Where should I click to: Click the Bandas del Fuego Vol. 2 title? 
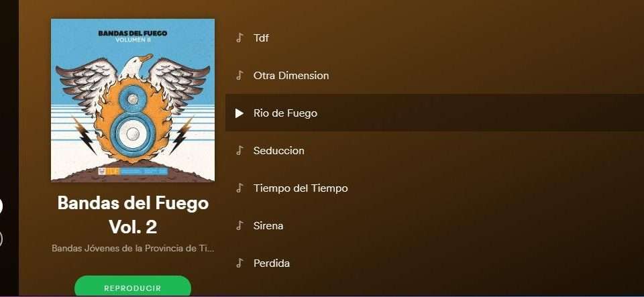coord(133,215)
